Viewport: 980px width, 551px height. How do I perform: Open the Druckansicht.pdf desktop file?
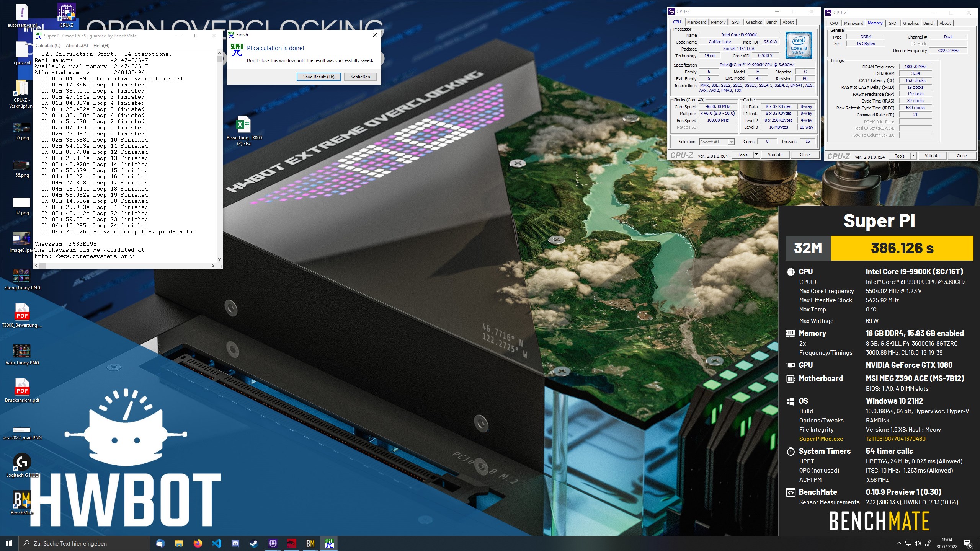pos(22,390)
